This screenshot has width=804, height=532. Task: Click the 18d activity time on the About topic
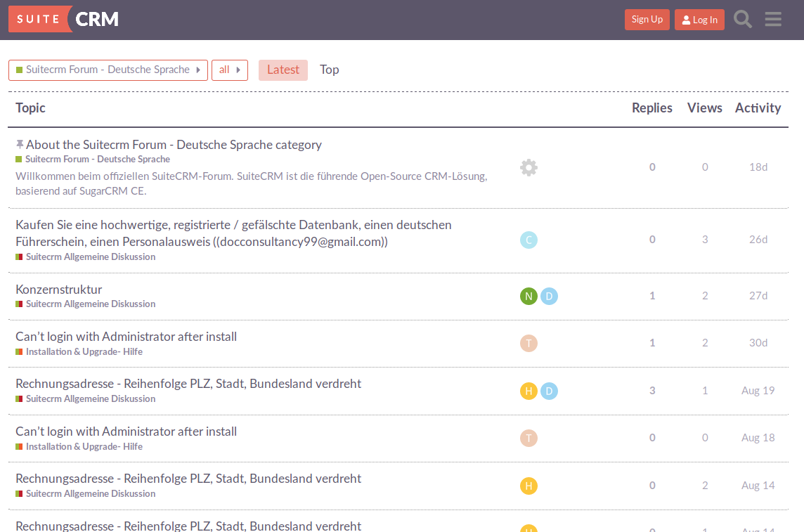click(x=758, y=167)
